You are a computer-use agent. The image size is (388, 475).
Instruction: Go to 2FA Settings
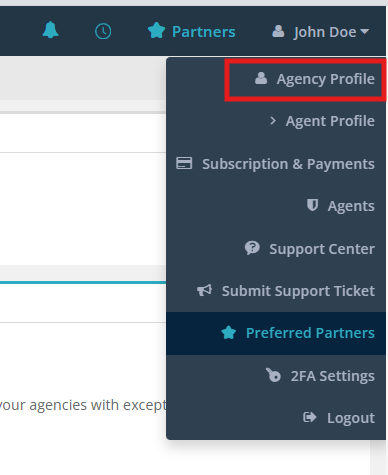(276, 376)
